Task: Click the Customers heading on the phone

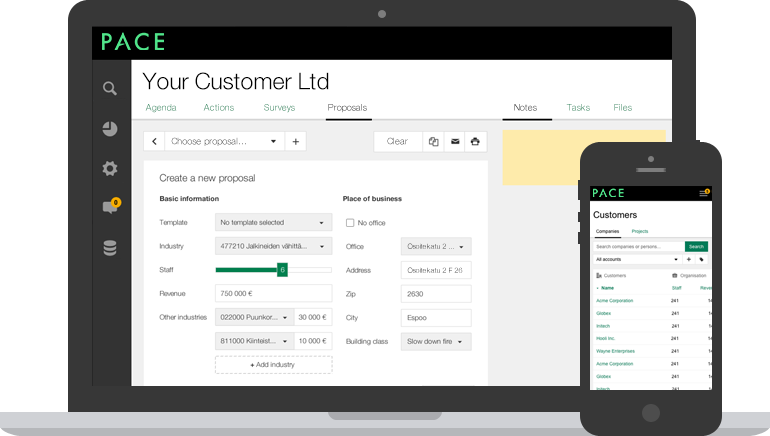Action: (x=615, y=215)
